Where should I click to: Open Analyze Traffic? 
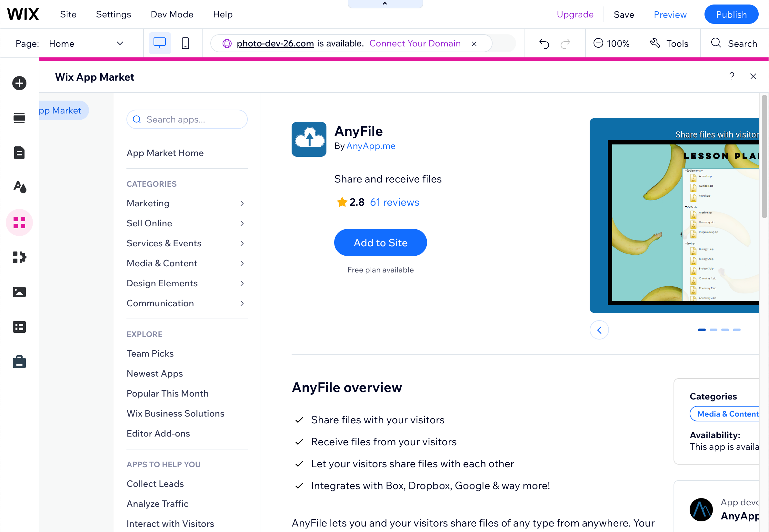(157, 504)
